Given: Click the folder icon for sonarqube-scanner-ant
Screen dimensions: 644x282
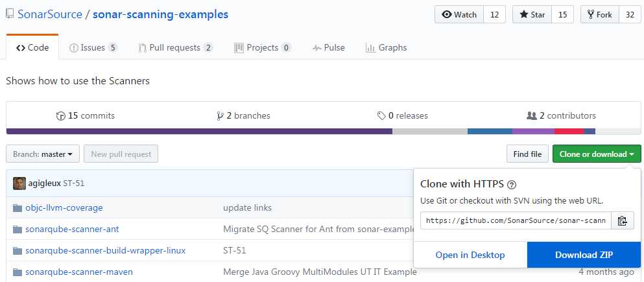Looking at the screenshot, I should (x=18, y=229).
